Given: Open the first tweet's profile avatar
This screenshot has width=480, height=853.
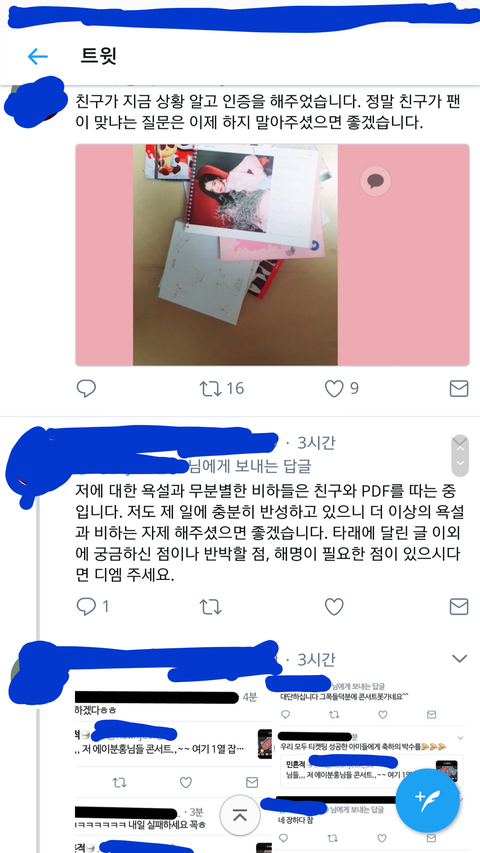Looking at the screenshot, I should (x=34, y=101).
